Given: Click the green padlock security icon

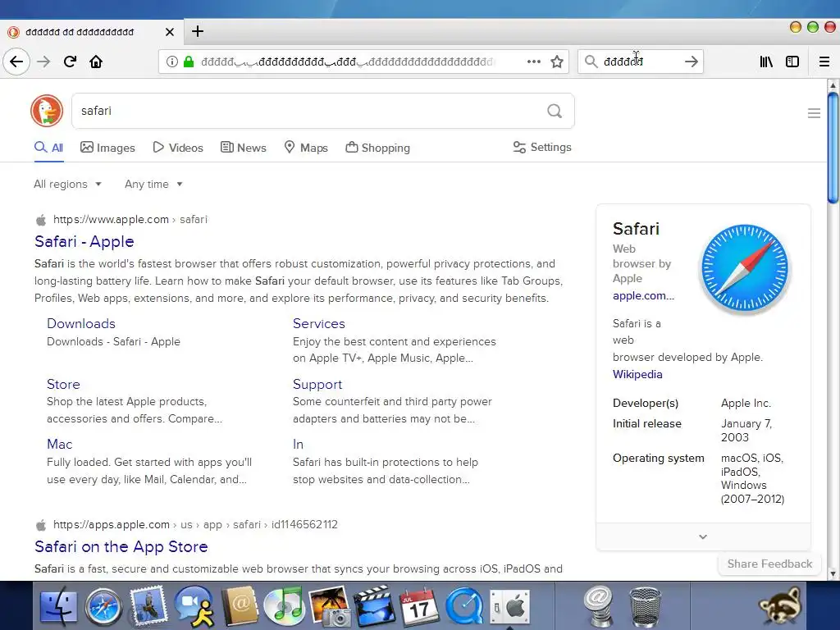Looking at the screenshot, I should pos(189,62).
